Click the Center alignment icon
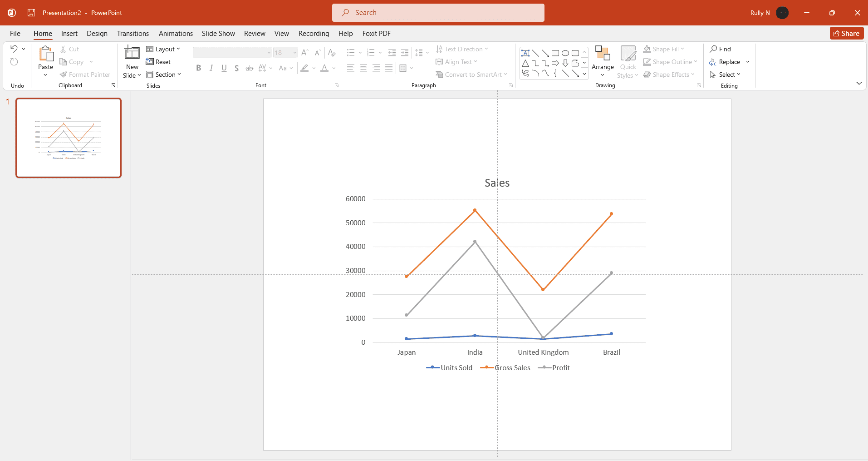 click(x=363, y=68)
